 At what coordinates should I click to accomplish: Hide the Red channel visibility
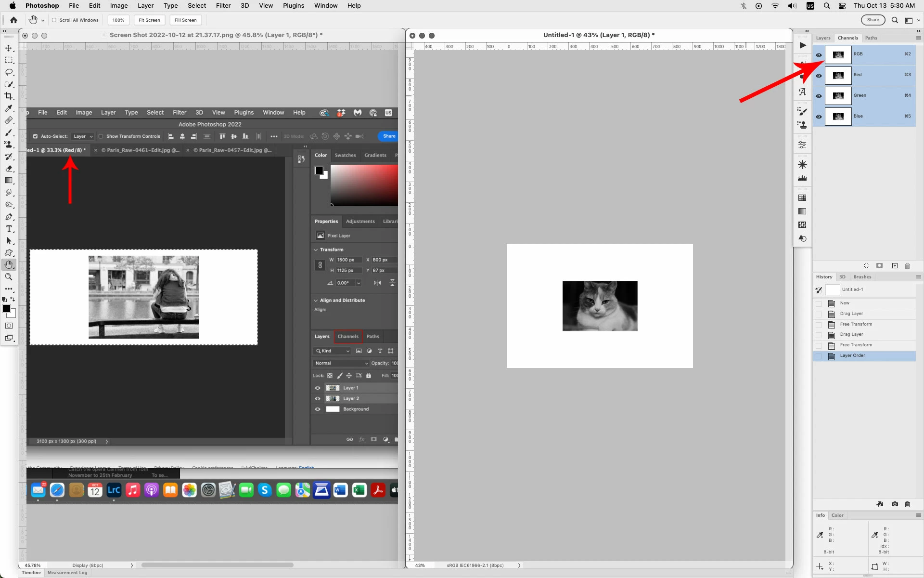tap(819, 76)
